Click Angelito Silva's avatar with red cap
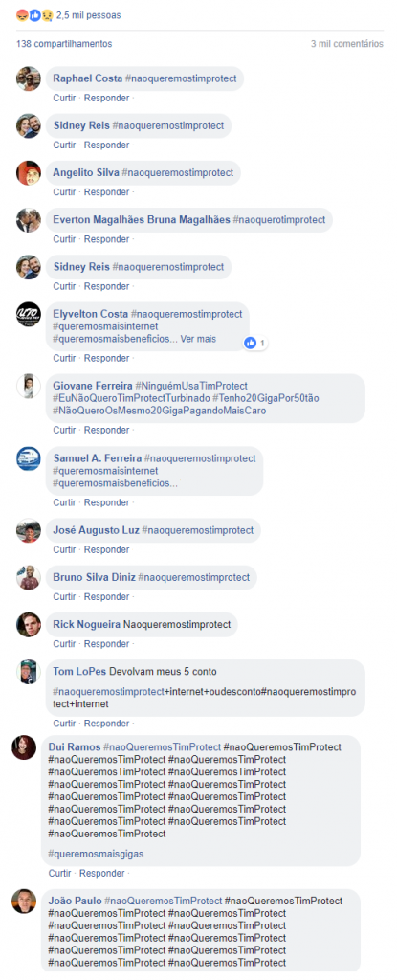Screen dimensions: 397x980 click(29, 173)
